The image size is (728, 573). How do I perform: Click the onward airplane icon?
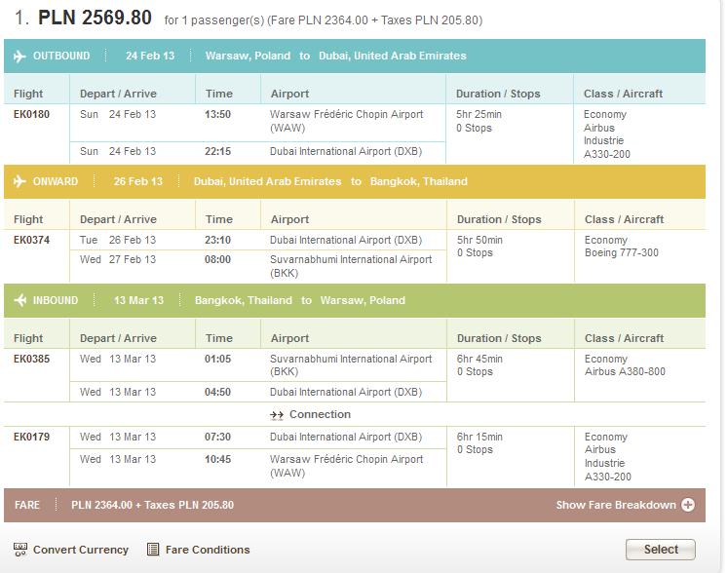19,181
